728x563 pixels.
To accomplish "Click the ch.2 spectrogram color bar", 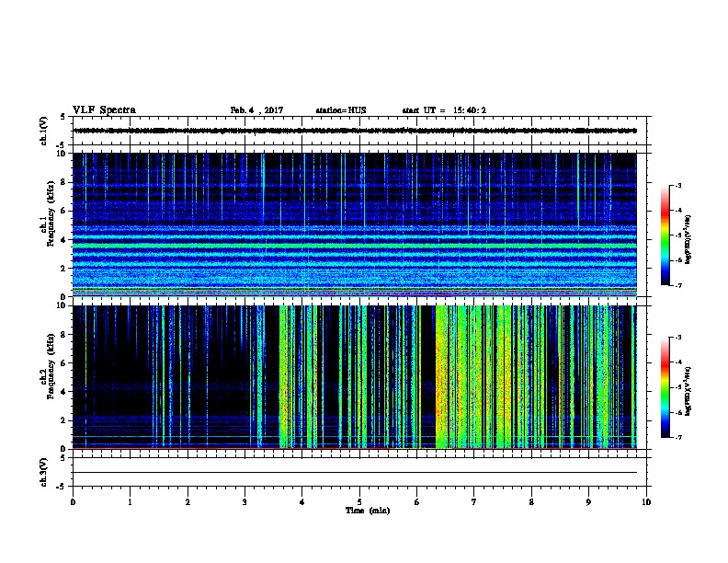I will tap(665, 387).
